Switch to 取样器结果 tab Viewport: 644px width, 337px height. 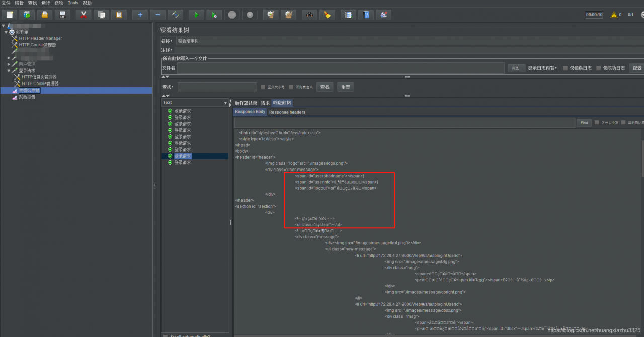click(246, 103)
